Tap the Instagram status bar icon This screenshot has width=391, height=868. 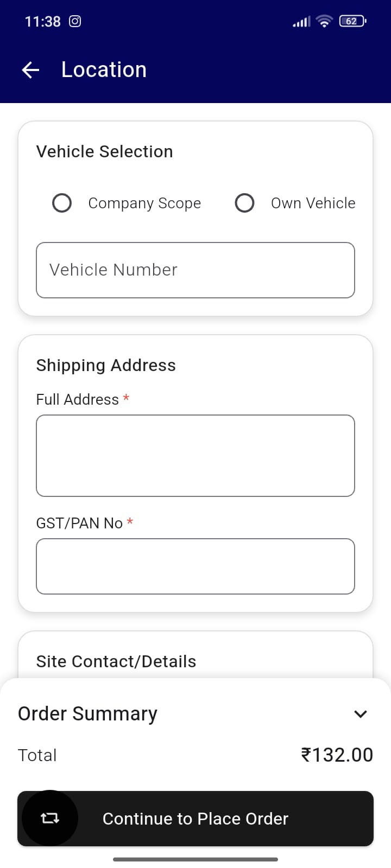tap(75, 21)
